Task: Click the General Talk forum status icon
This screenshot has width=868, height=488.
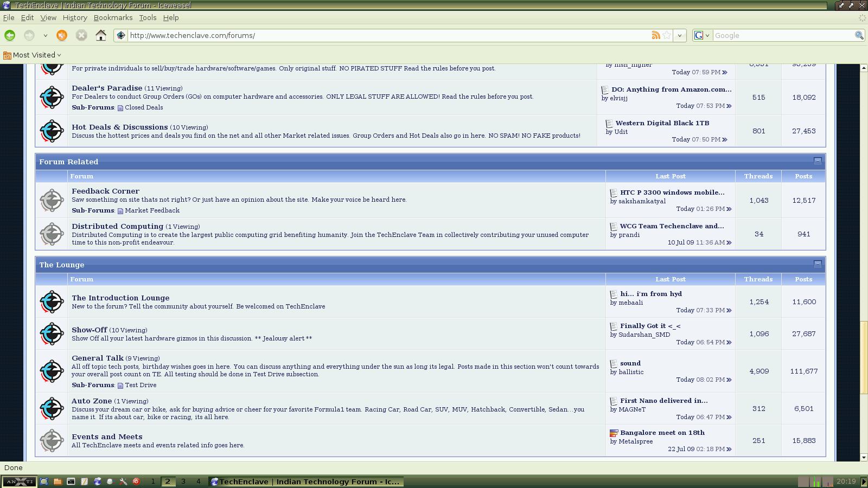Action: click(x=52, y=371)
